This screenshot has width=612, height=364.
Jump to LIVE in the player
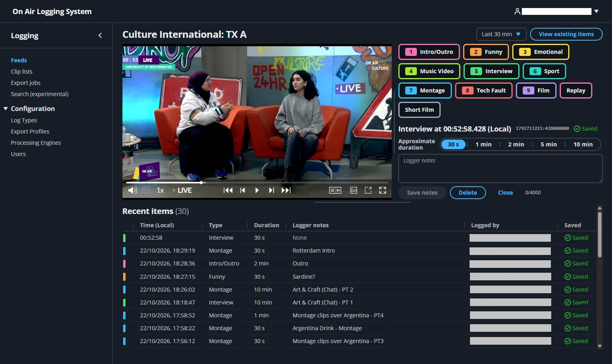point(182,190)
